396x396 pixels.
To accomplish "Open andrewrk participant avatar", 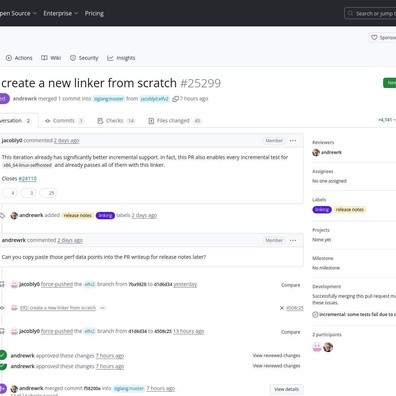I will [328, 347].
